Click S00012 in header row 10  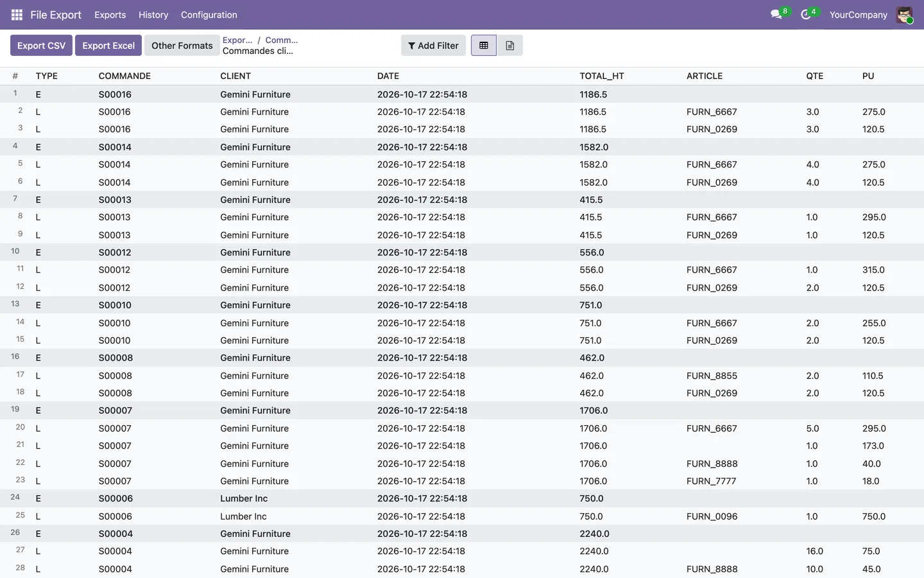tap(115, 252)
